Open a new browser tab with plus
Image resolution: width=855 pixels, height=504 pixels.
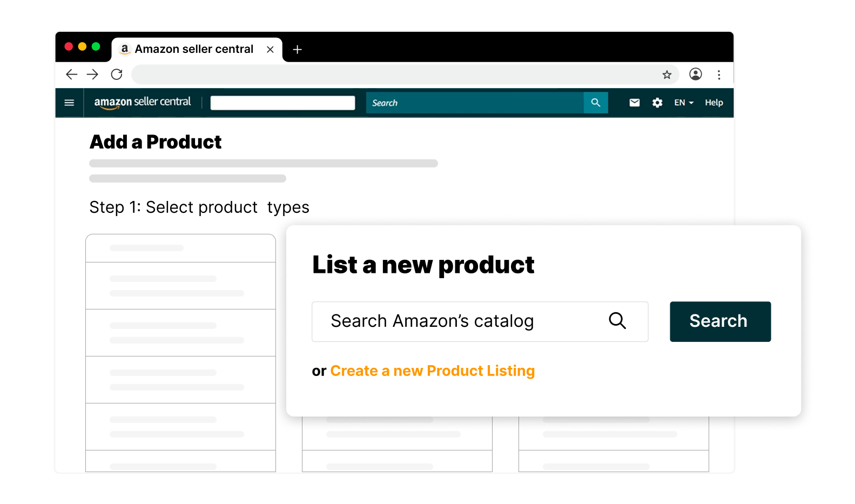pos(297,50)
